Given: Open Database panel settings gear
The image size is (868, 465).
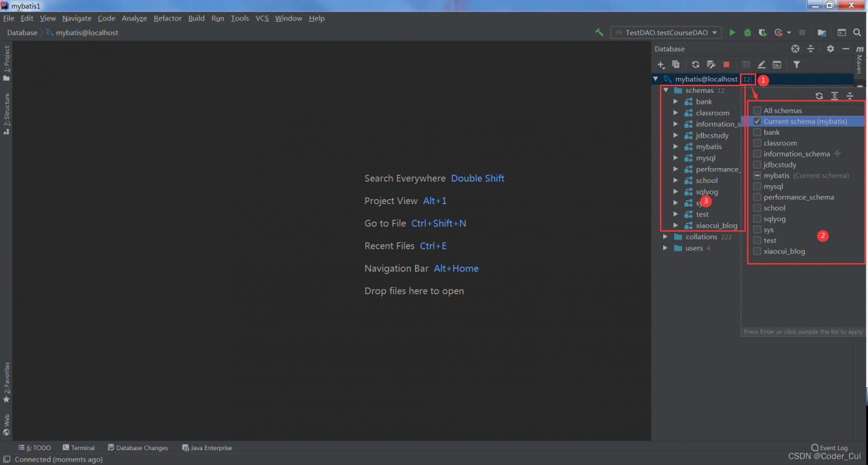Looking at the screenshot, I should [x=830, y=49].
